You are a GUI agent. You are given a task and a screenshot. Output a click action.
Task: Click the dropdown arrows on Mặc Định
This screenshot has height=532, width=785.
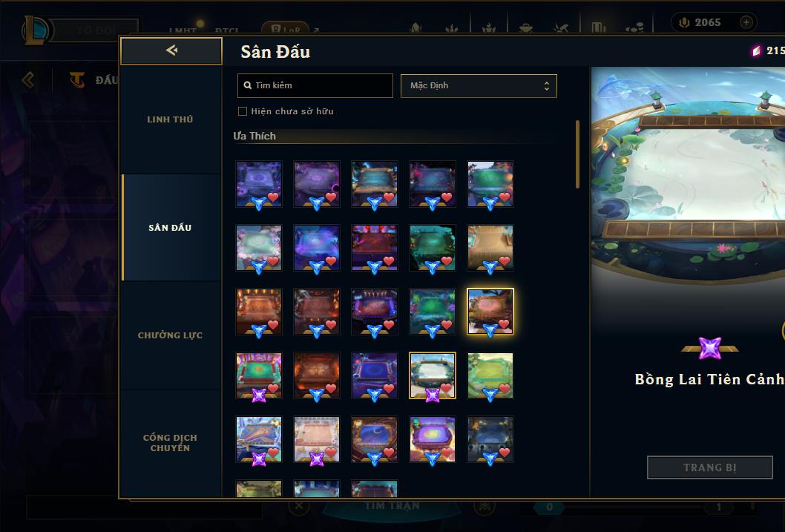pyautogui.click(x=547, y=85)
